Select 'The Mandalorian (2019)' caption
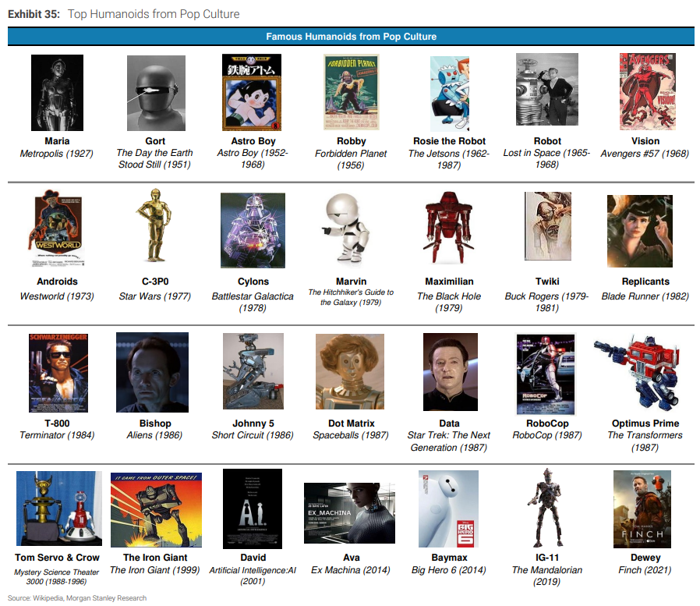700x606 pixels. click(547, 576)
